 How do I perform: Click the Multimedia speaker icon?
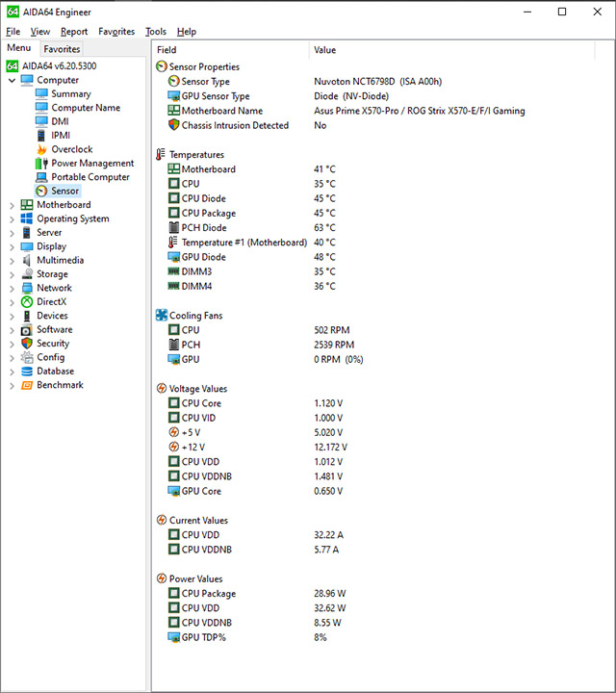click(x=27, y=260)
